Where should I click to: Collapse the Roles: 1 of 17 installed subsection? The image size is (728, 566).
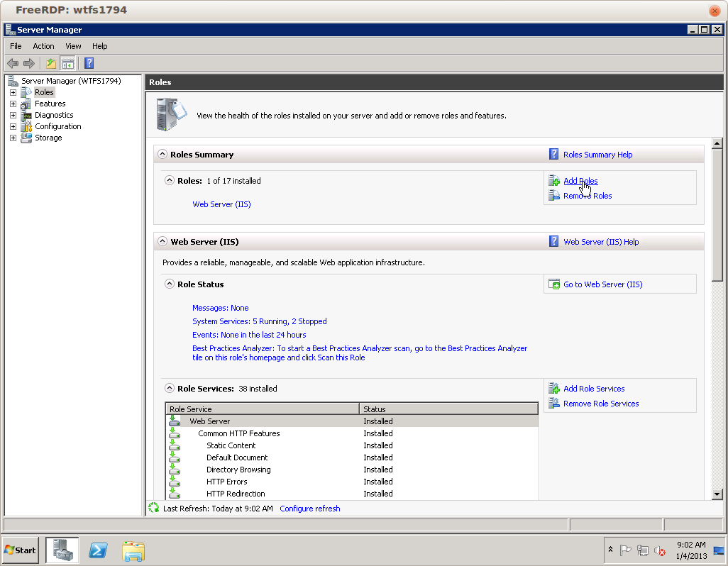coord(170,180)
